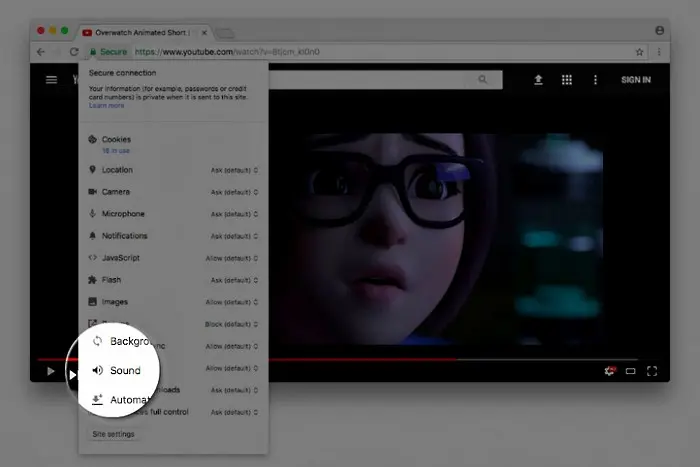Open YouTube apps grid icon
The width and height of the screenshot is (700, 467).
pyautogui.click(x=567, y=79)
